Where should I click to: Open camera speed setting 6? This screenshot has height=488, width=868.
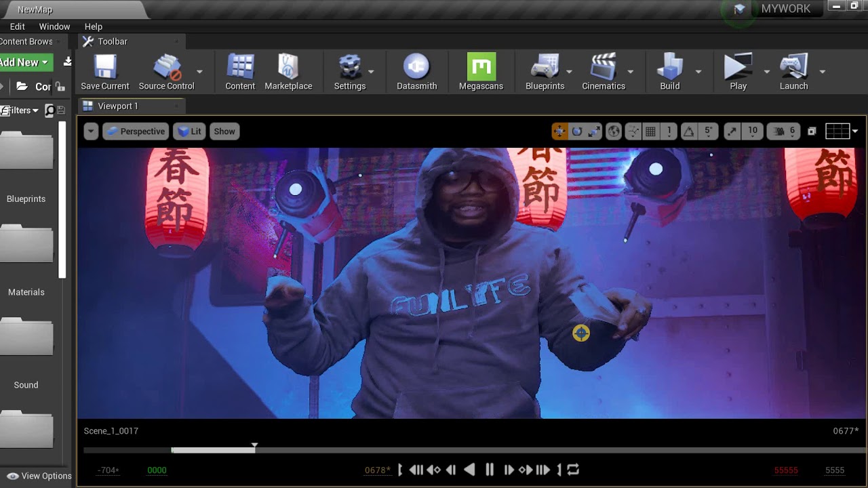click(x=783, y=131)
